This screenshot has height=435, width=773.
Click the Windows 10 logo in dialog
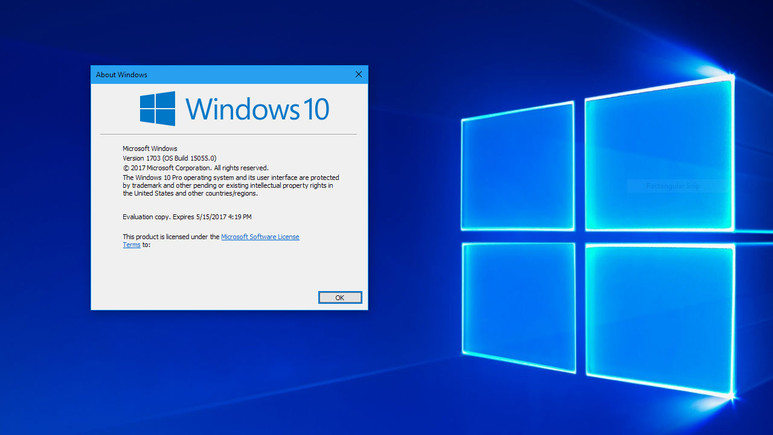(234, 109)
